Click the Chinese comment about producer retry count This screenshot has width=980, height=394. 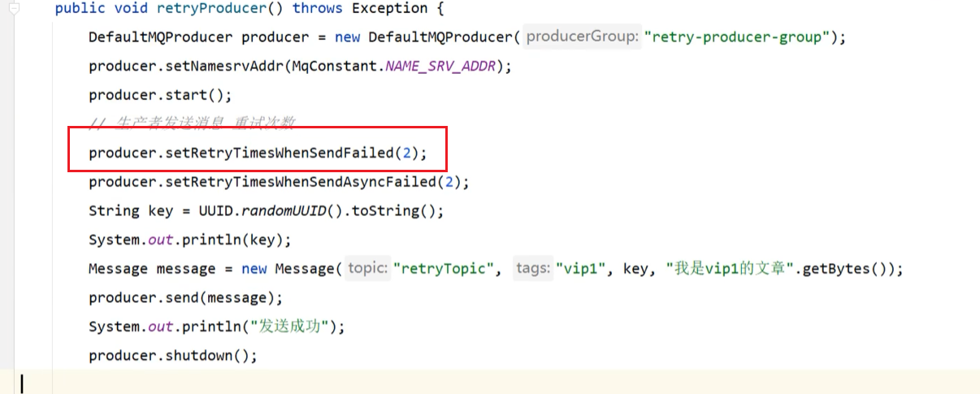click(193, 123)
